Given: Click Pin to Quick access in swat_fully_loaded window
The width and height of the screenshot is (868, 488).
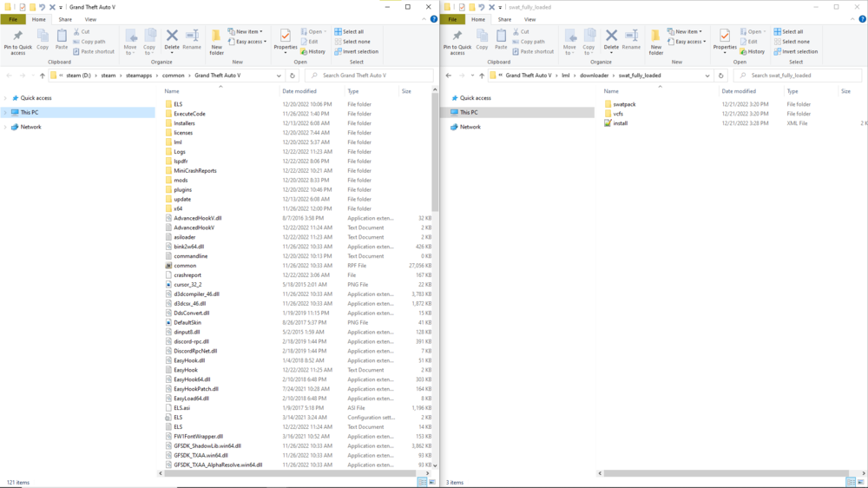Looking at the screenshot, I should (457, 42).
